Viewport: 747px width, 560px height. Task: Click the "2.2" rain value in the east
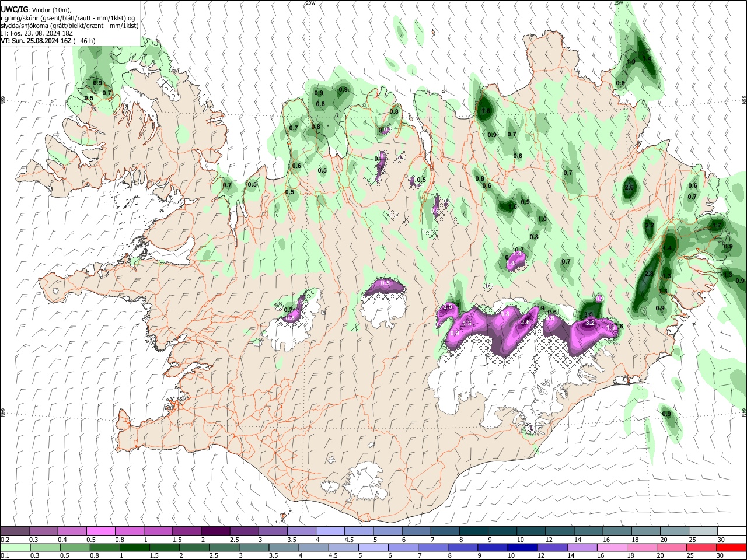[x=650, y=226]
